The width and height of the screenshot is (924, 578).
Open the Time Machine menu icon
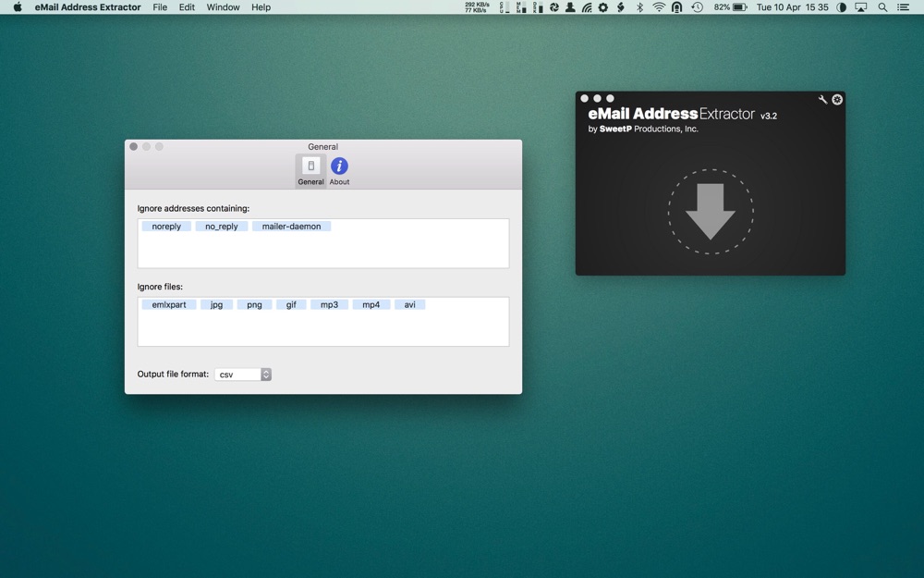click(697, 7)
